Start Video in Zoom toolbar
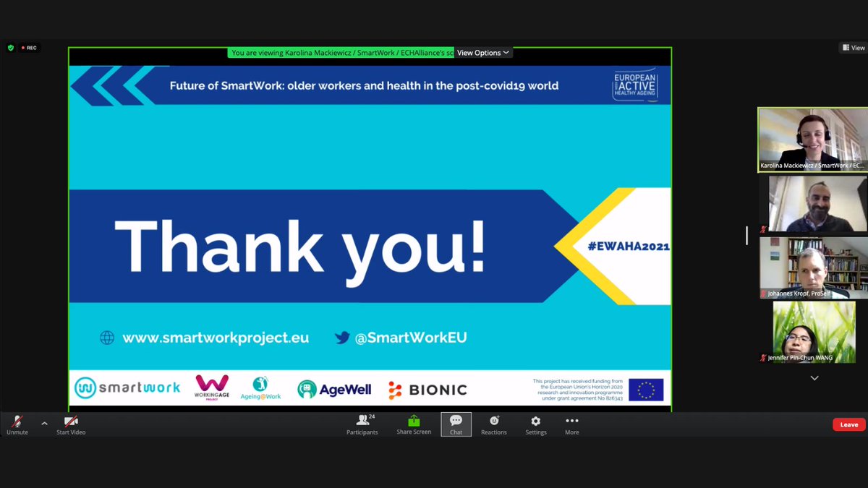The width and height of the screenshot is (868, 488). tap(71, 424)
